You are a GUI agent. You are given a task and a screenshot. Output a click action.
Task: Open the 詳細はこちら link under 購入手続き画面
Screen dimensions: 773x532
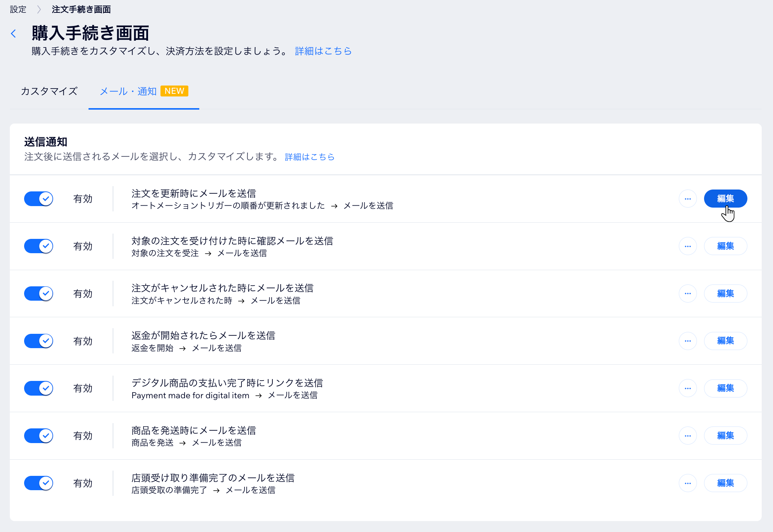pos(322,51)
